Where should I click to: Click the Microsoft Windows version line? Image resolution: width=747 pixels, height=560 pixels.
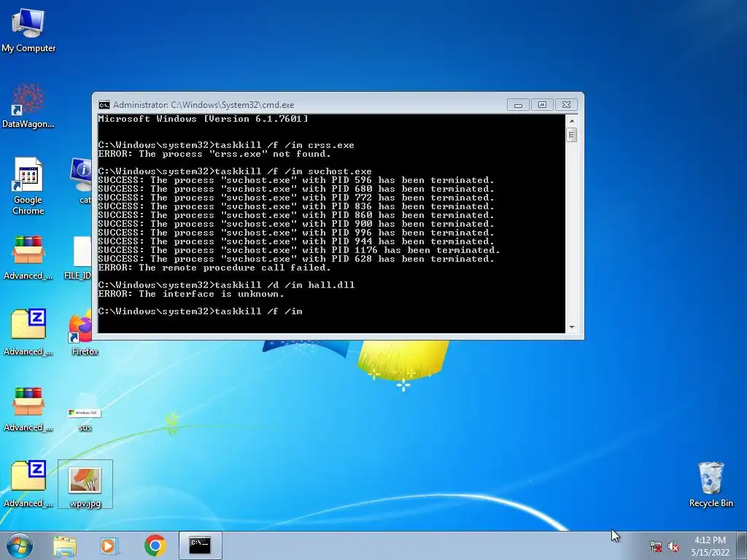point(203,119)
